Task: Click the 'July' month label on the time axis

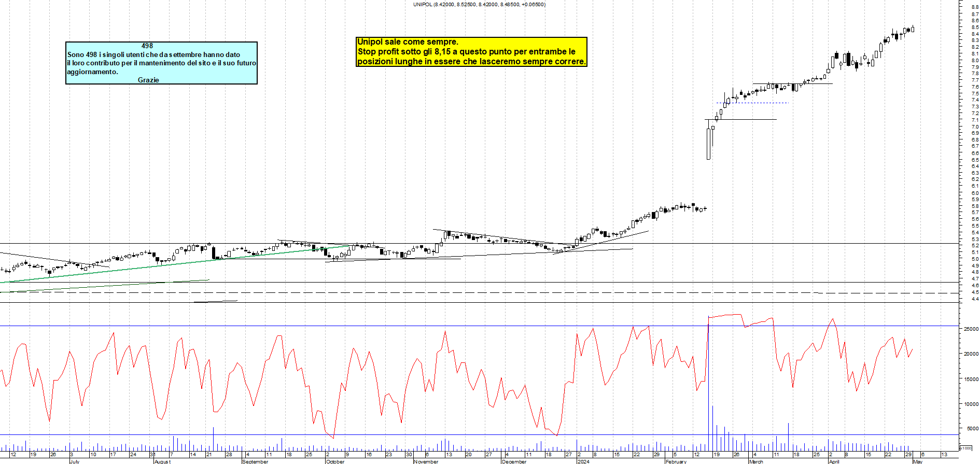Action: (75, 461)
